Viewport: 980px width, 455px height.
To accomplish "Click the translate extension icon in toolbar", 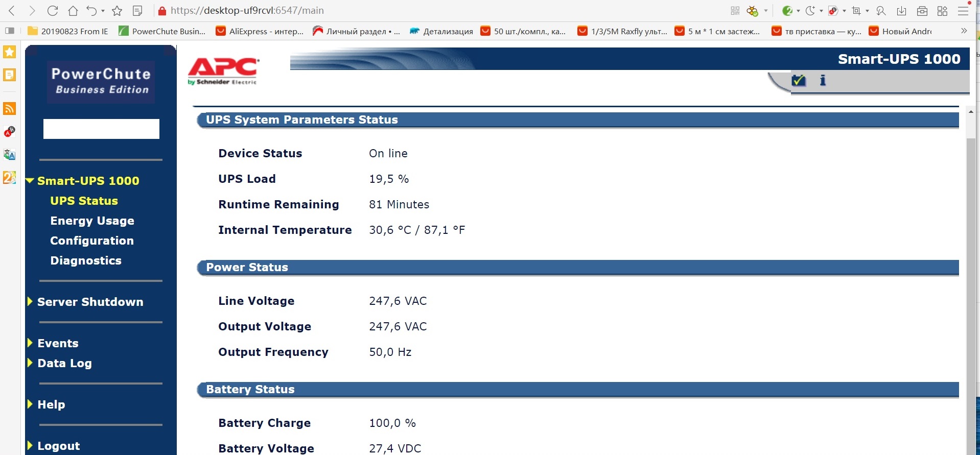I will (x=833, y=11).
